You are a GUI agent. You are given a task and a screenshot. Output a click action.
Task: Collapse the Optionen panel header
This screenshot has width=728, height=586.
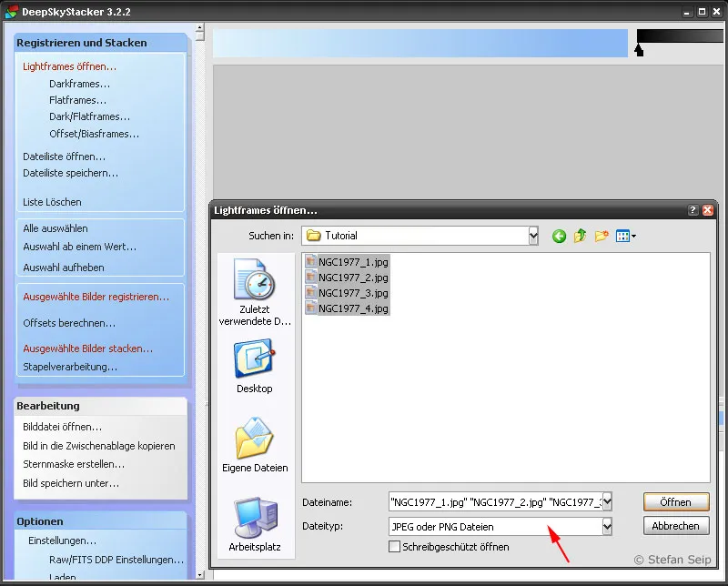coord(100,521)
